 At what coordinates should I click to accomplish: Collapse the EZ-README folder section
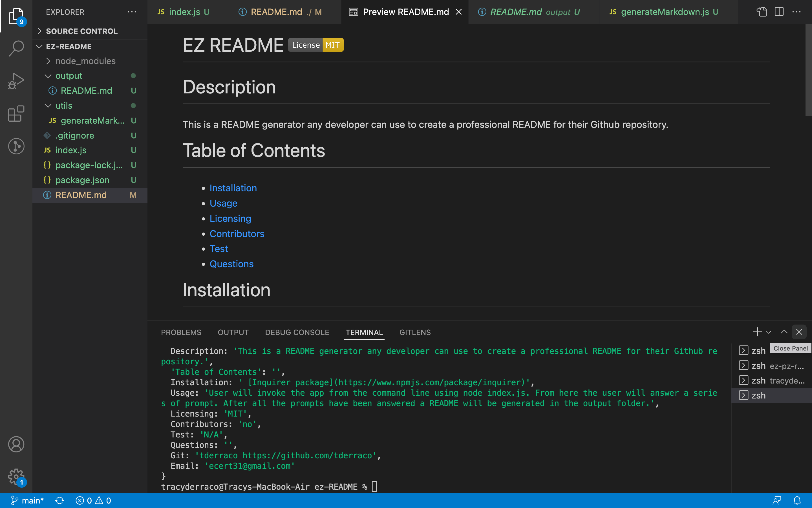click(x=90, y=46)
